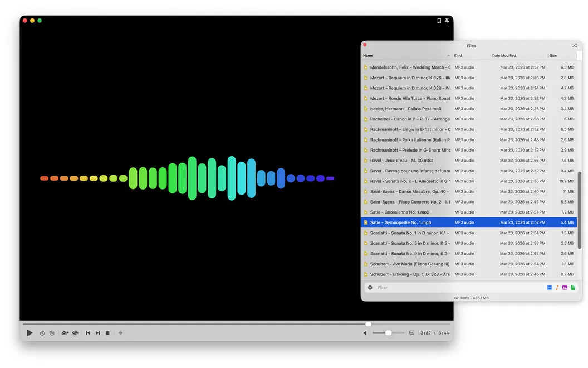588x368 pixels.
Task: Select Mozart - Rondo Alla Turca file
Action: pos(469,98)
